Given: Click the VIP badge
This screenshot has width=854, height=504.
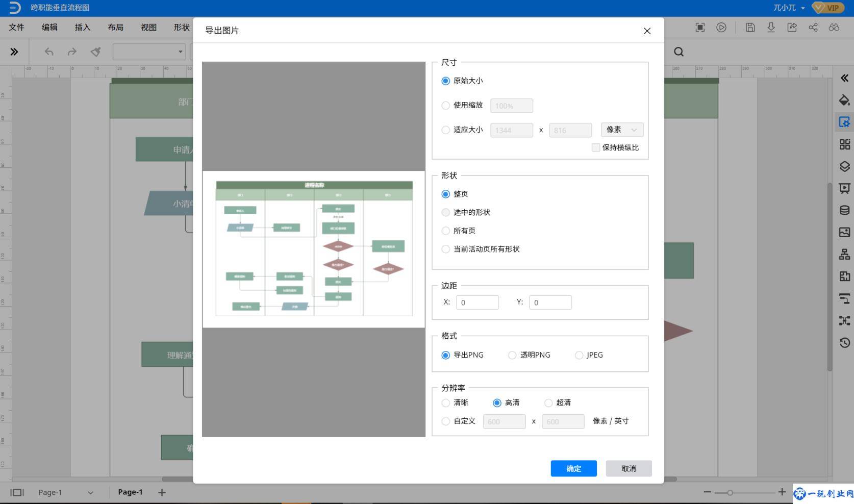Looking at the screenshot, I should pos(827,8).
